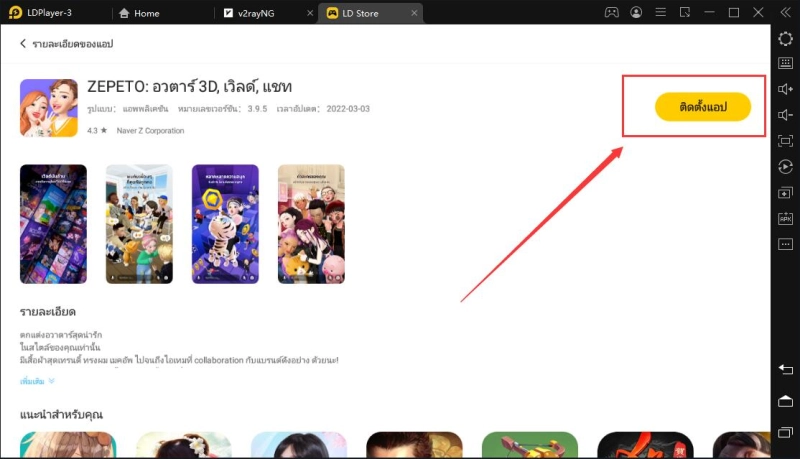
Task: Open more tools ellipsis icon in sidebar
Action: (x=785, y=244)
